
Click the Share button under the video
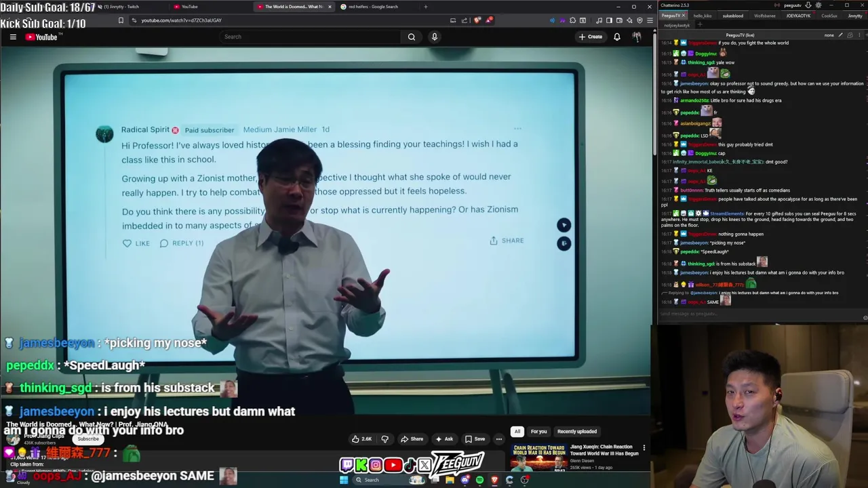click(412, 439)
